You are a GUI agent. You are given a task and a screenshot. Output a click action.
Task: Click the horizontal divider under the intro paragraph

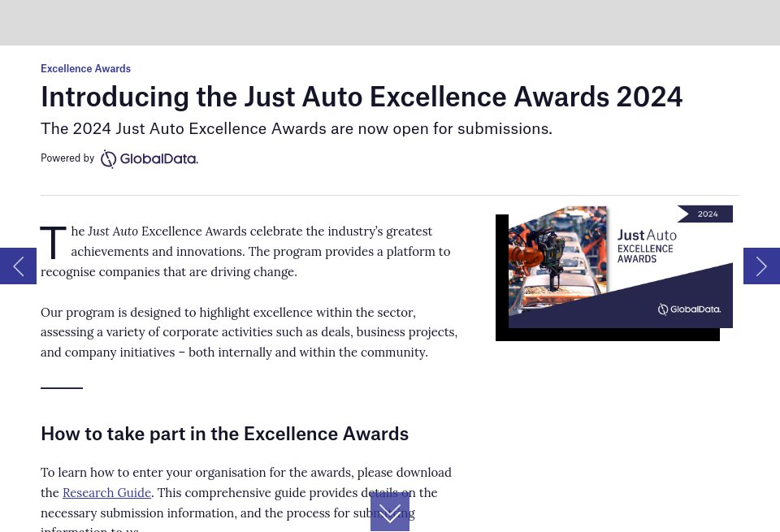tap(62, 387)
